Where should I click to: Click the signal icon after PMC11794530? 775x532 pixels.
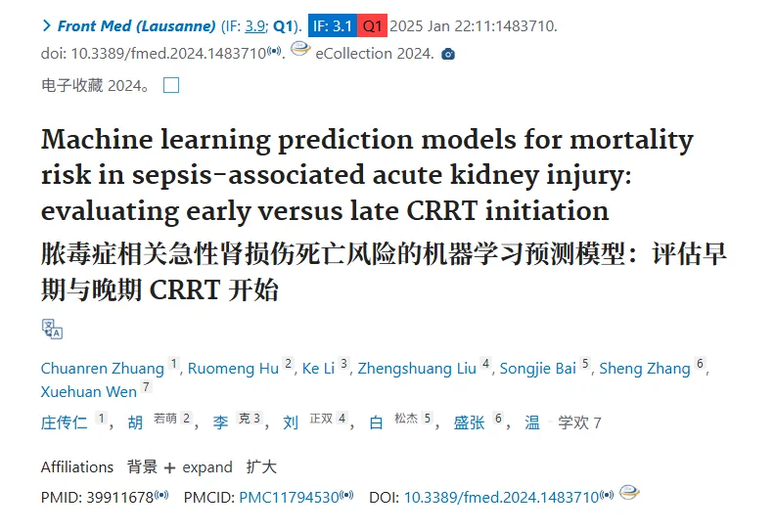pyautogui.click(x=346, y=495)
